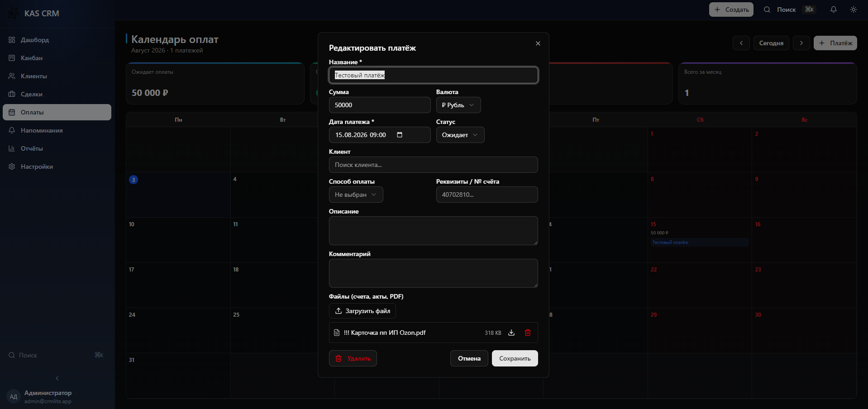Image resolution: width=868 pixels, height=409 pixels.
Task: Go to next month arrow
Action: [x=801, y=43]
